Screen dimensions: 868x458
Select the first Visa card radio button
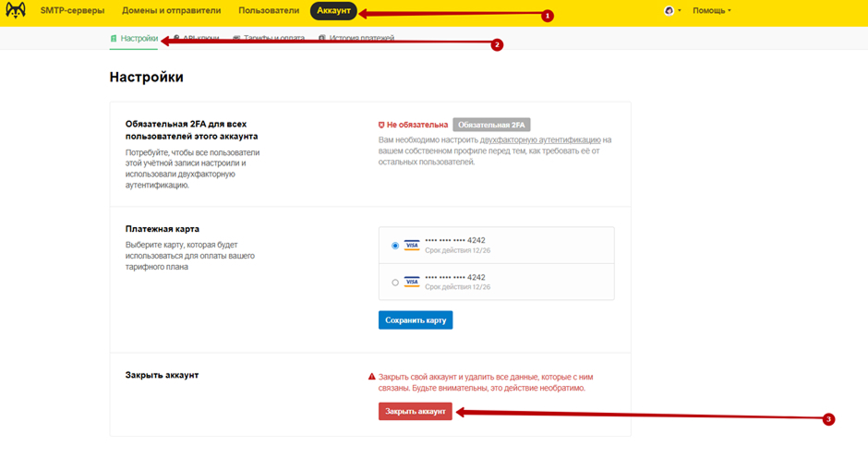click(395, 246)
